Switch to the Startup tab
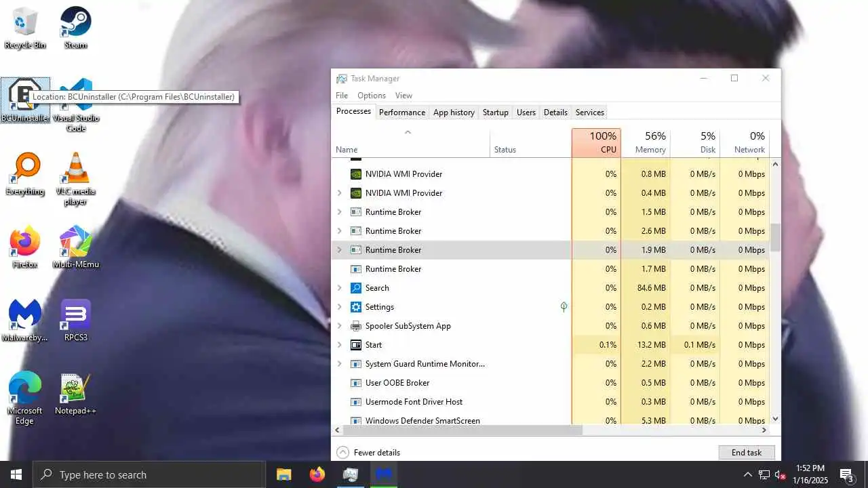868x488 pixels. point(496,113)
